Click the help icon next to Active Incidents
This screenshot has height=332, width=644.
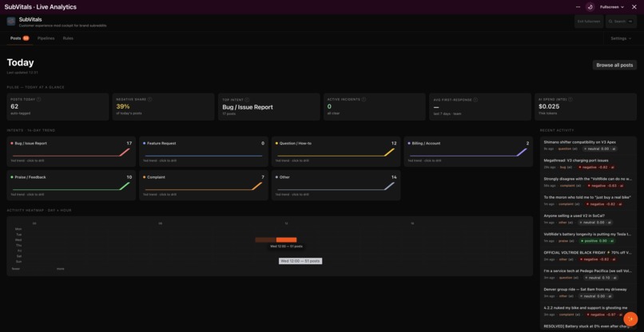[x=364, y=99]
